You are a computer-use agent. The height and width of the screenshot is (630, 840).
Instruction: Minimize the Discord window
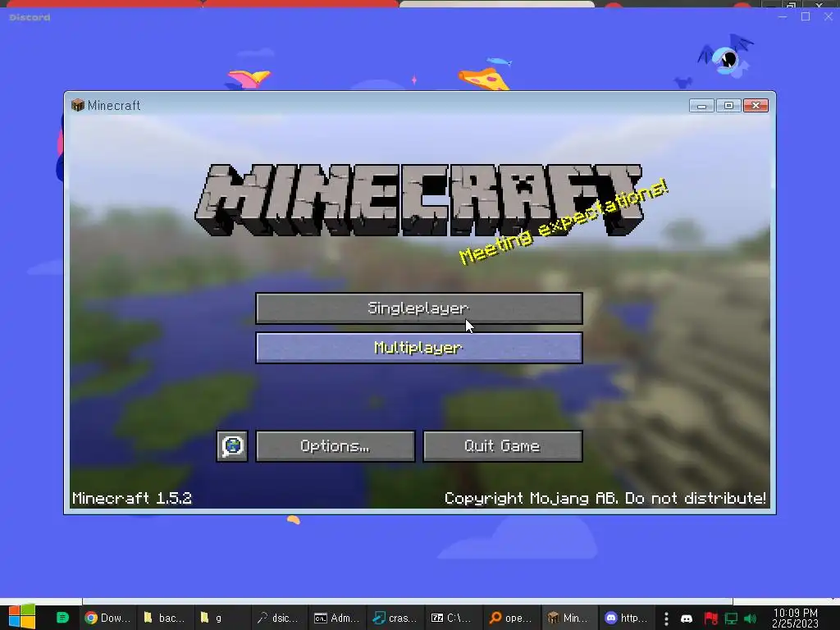(x=783, y=16)
